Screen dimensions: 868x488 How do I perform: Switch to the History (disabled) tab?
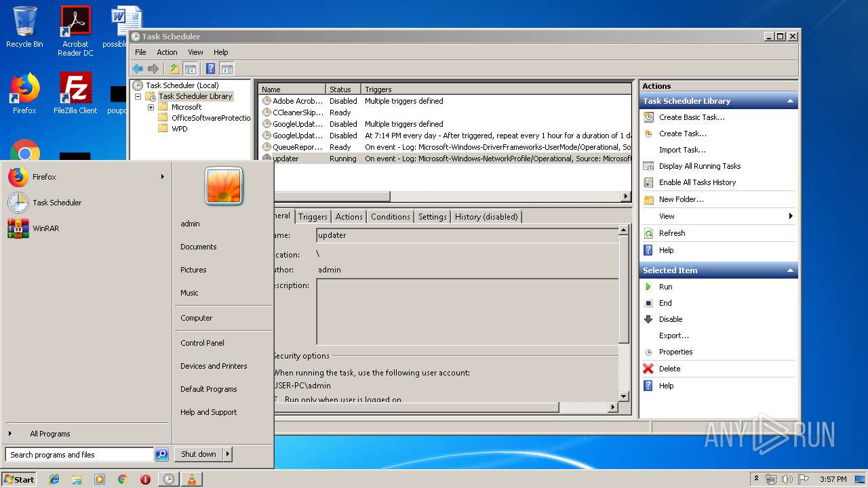(486, 217)
